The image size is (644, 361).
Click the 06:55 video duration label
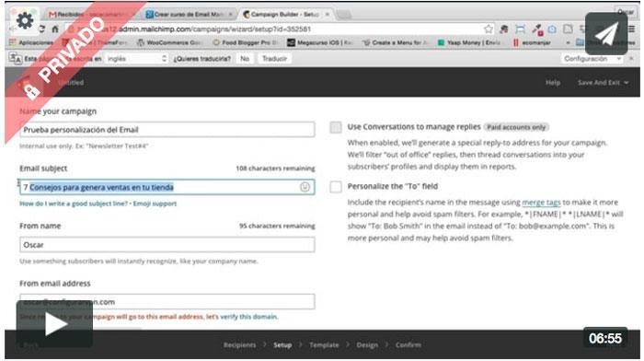tap(605, 338)
